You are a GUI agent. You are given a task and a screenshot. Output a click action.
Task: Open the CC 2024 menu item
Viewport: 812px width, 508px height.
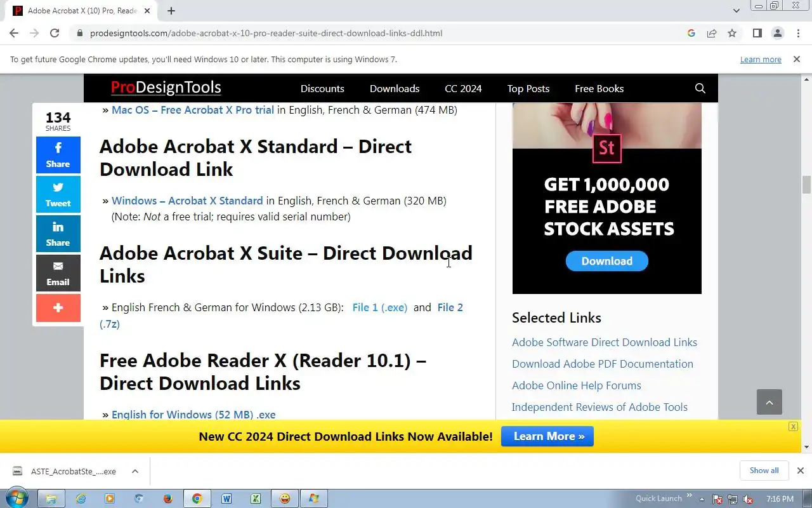(463, 88)
